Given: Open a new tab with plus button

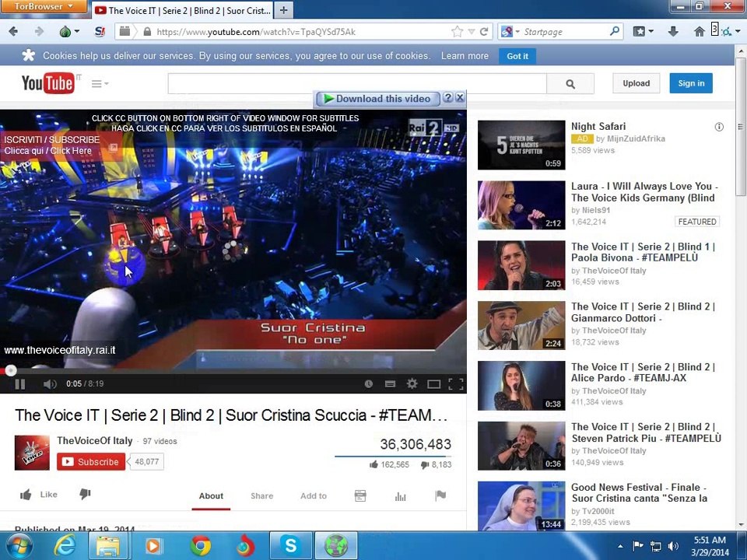Looking at the screenshot, I should [x=283, y=10].
